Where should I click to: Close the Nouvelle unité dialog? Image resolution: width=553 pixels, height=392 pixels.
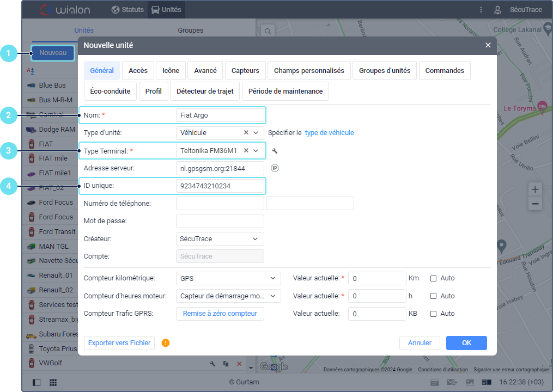488,45
